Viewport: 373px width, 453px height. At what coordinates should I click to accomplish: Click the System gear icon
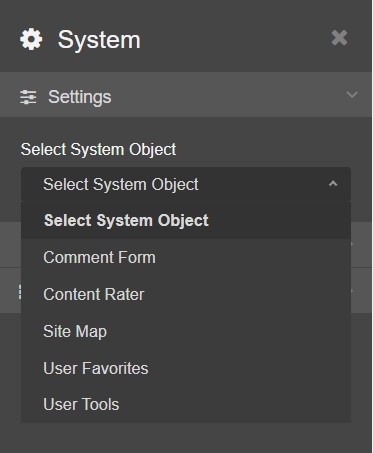click(31, 39)
